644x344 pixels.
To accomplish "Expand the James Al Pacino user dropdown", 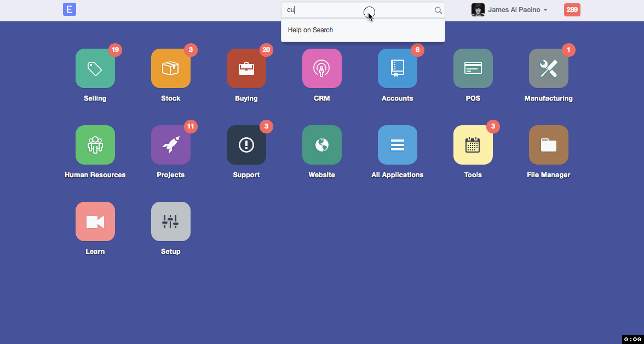I will point(517,10).
